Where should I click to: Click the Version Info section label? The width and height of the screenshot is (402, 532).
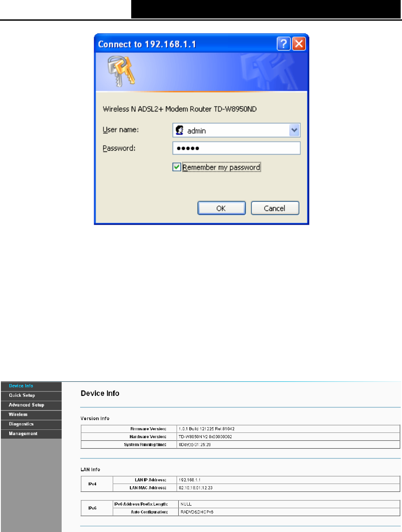95,418
